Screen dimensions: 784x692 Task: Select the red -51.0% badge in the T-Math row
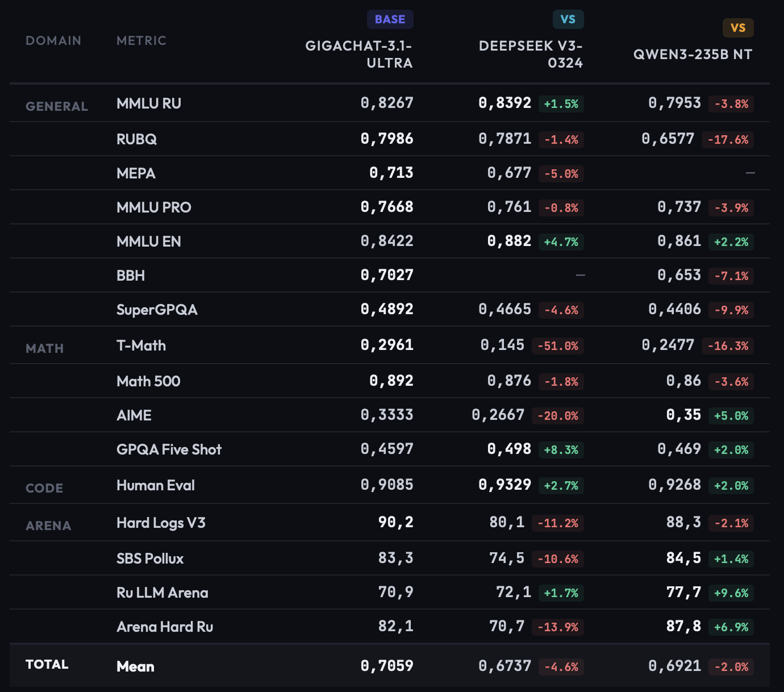pos(558,345)
